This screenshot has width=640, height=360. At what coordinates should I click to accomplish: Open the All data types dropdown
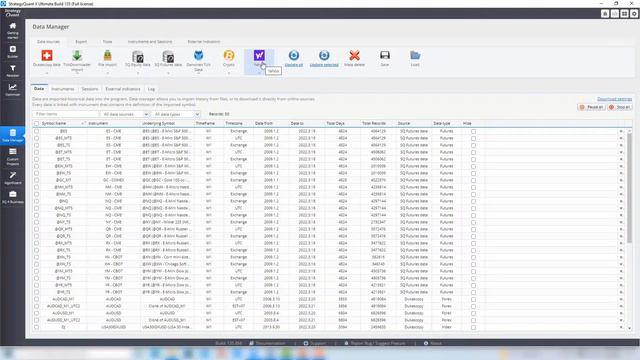(x=176, y=114)
